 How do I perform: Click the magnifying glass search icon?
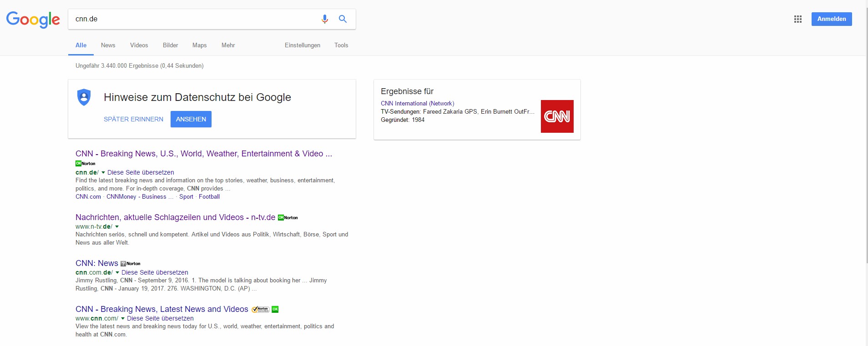(x=343, y=19)
